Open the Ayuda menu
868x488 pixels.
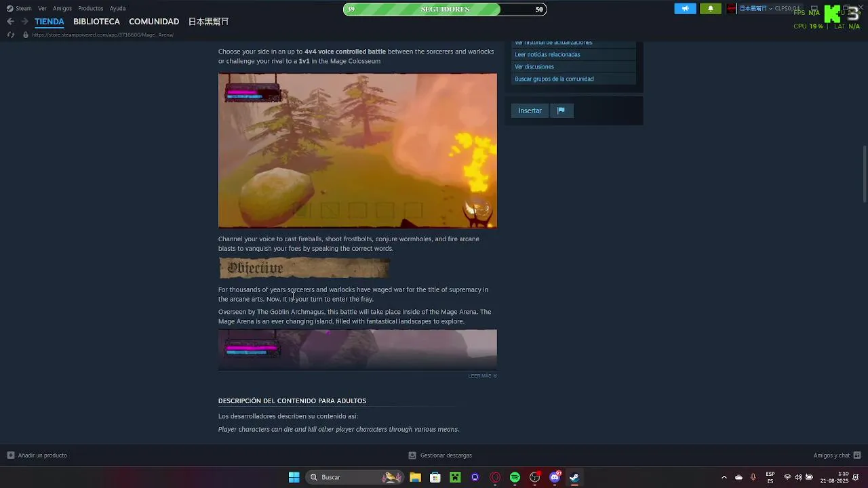point(117,9)
